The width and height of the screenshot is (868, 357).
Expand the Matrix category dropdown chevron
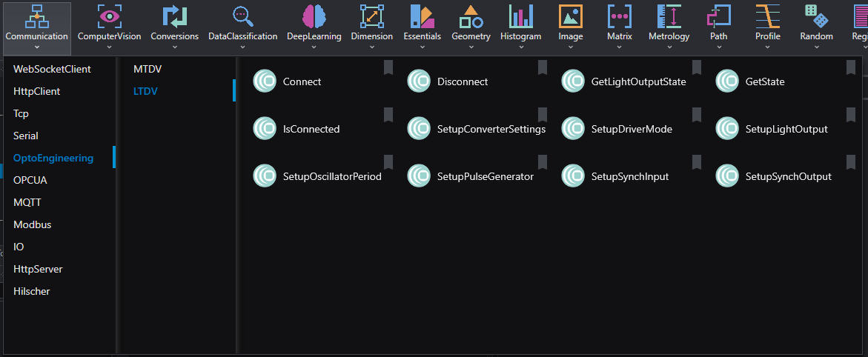pos(619,47)
